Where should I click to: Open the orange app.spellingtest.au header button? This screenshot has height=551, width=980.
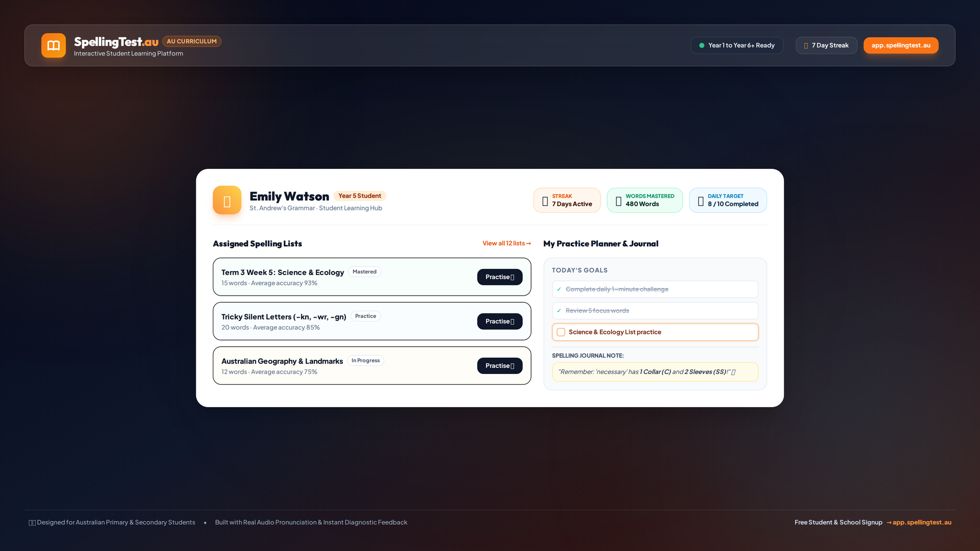click(901, 45)
